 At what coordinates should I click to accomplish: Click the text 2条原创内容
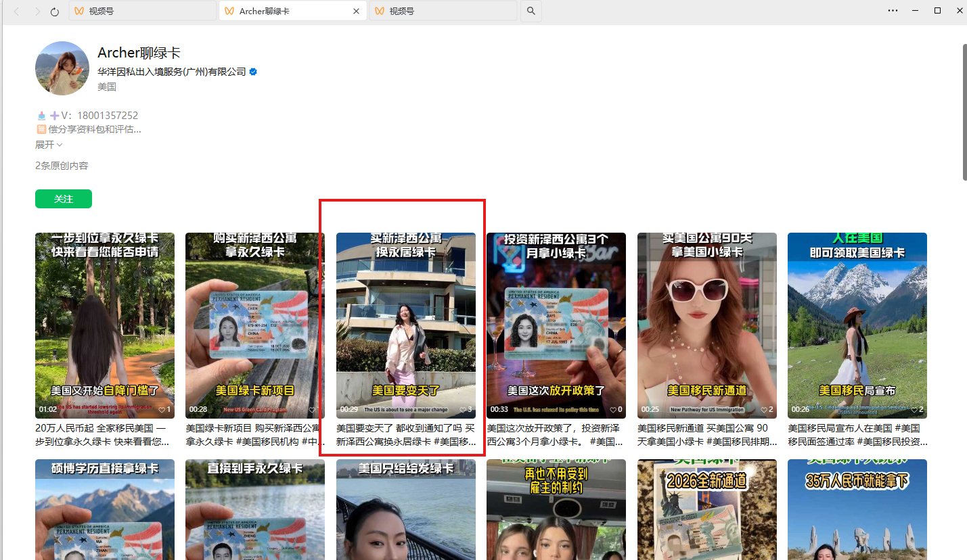point(62,166)
